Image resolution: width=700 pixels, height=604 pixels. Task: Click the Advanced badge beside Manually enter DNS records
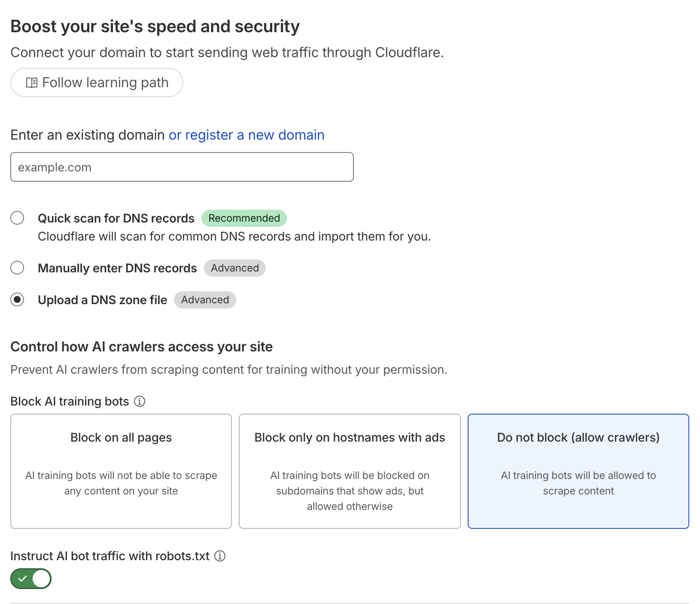234,268
